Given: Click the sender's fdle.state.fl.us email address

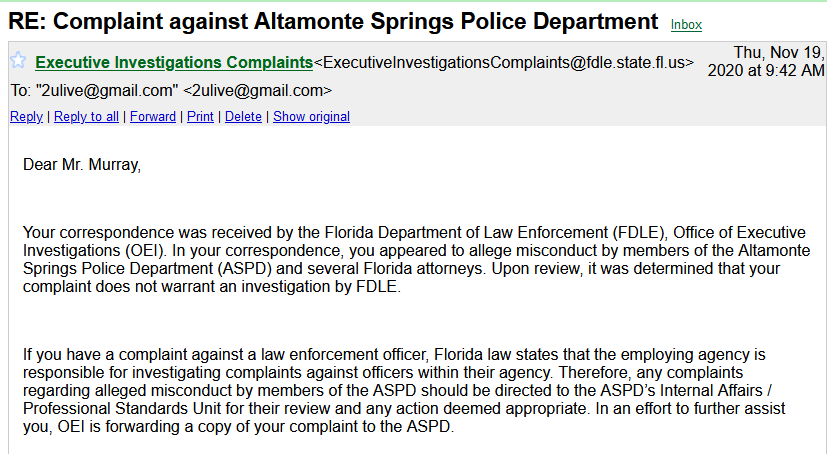Looking at the screenshot, I should click(504, 62).
